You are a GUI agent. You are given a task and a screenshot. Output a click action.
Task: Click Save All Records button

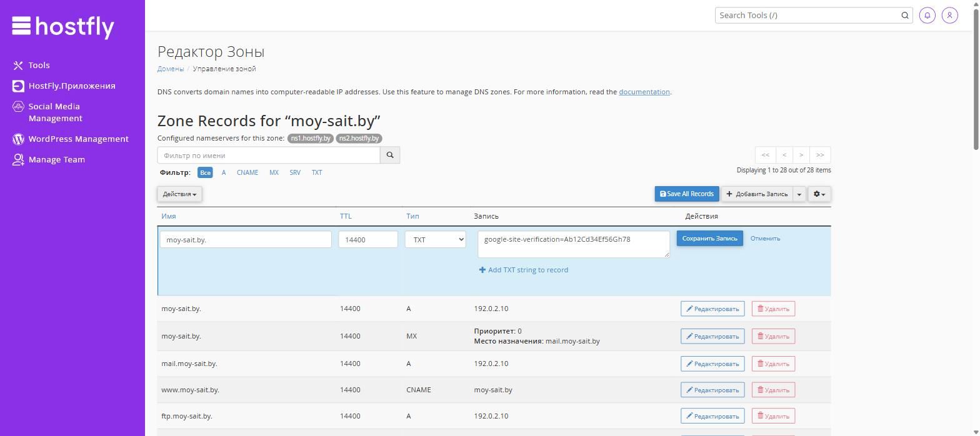(x=687, y=194)
